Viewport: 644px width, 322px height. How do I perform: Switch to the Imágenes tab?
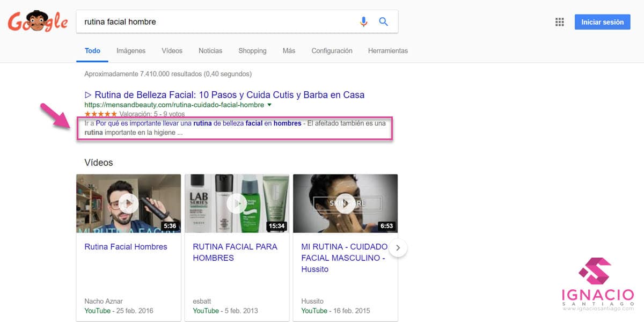click(131, 50)
